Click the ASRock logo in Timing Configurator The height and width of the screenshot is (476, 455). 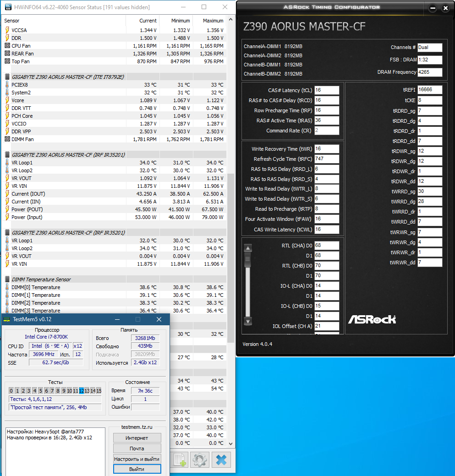tap(372, 319)
